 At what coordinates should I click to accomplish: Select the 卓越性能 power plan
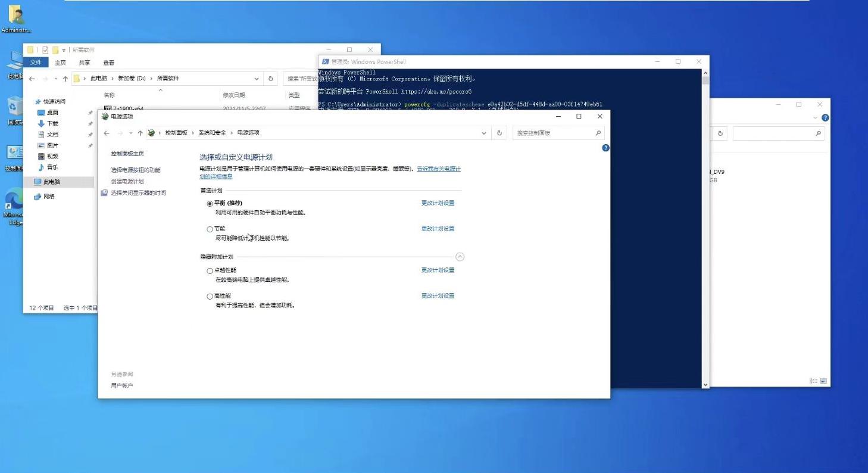[x=210, y=270]
